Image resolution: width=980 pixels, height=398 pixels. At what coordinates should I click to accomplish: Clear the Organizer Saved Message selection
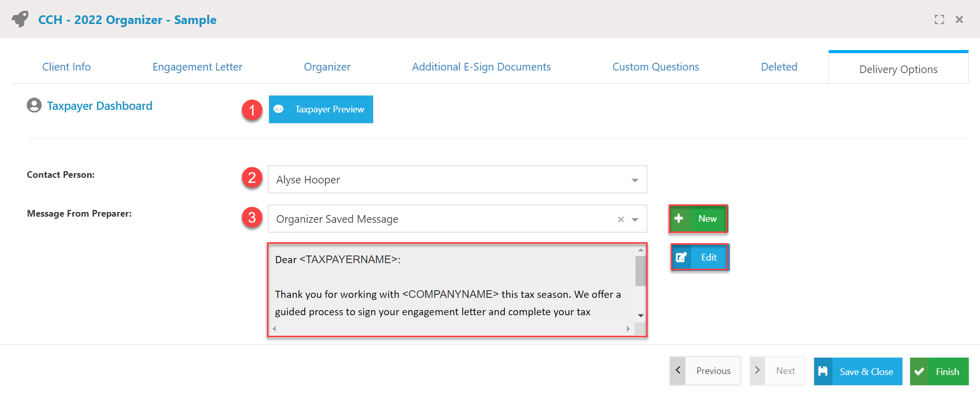(x=621, y=220)
